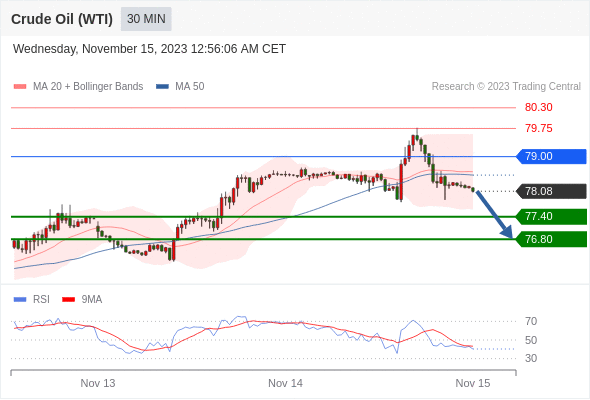Click the blue RSI legend swatch
This screenshot has width=590, height=400.
tap(20, 300)
